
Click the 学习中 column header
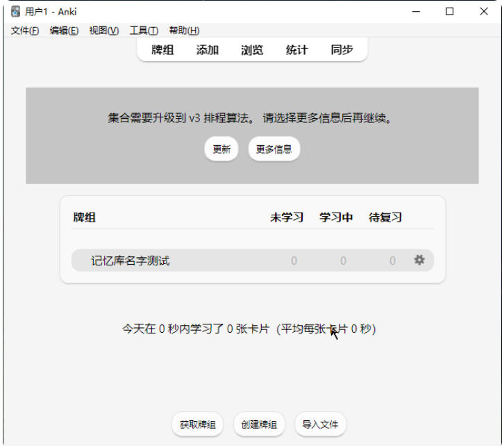(336, 217)
